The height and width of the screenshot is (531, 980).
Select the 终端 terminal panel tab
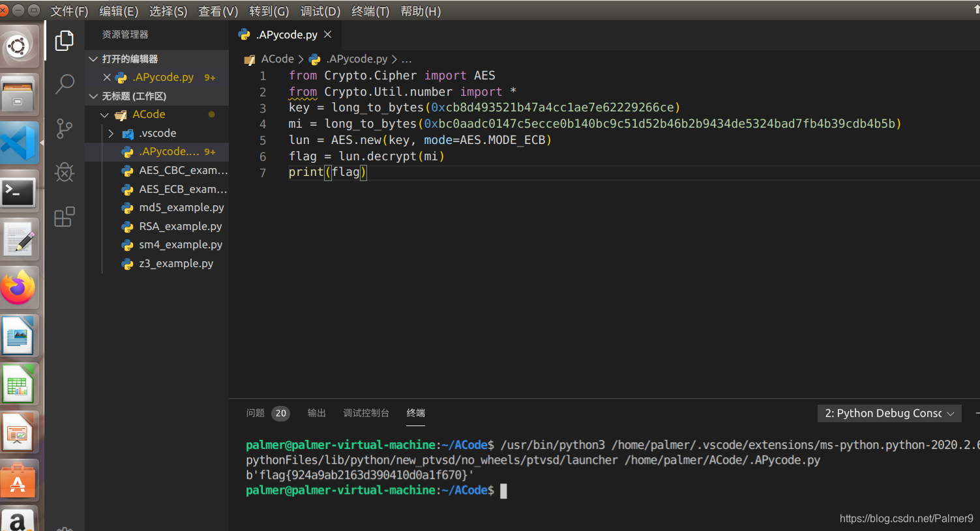415,413
